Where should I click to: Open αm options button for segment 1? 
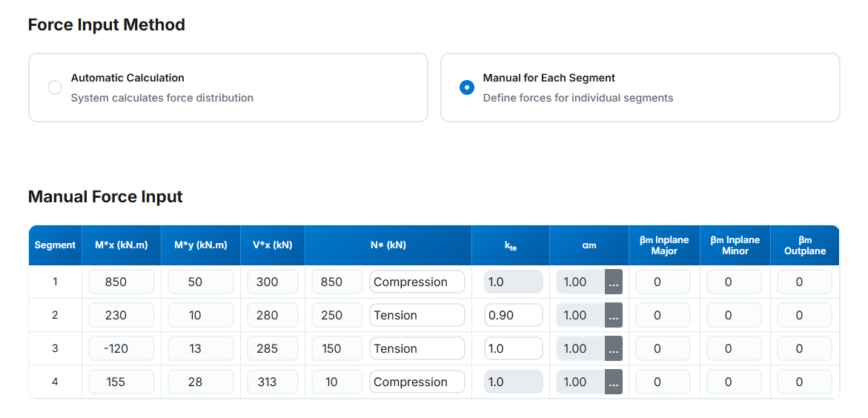tap(613, 282)
